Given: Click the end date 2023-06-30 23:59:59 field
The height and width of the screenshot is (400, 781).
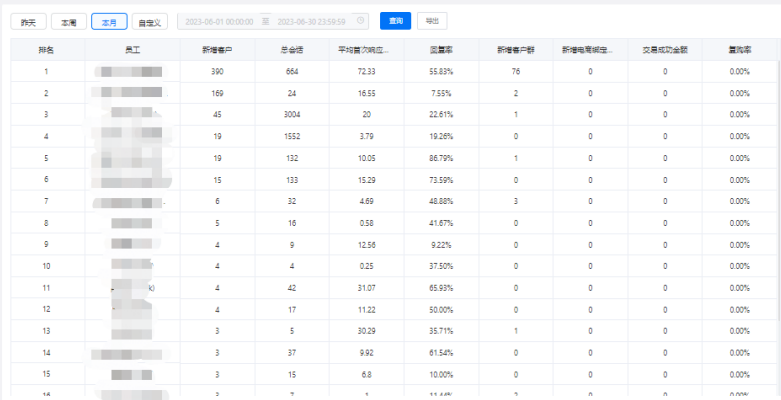Looking at the screenshot, I should click(312, 21).
